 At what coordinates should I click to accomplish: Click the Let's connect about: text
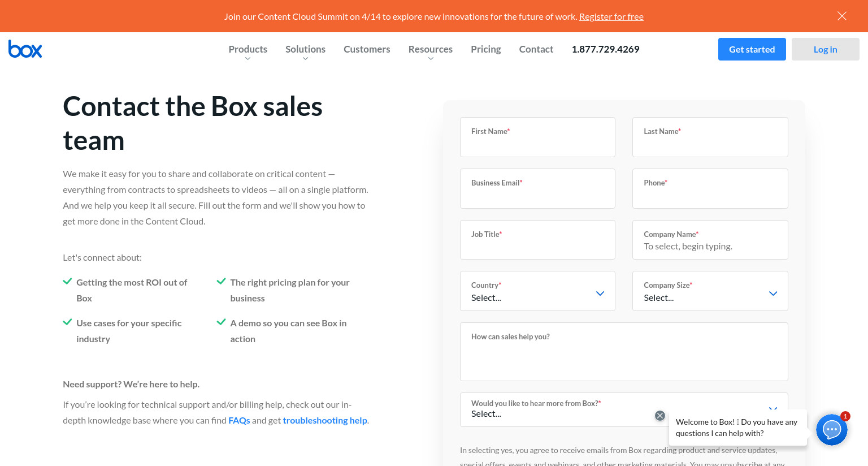[x=102, y=257]
